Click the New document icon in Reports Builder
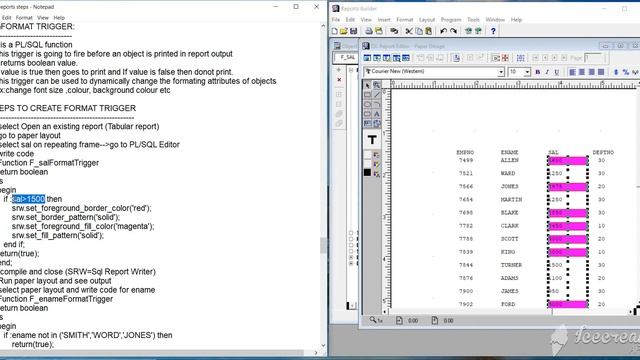 [335, 31]
